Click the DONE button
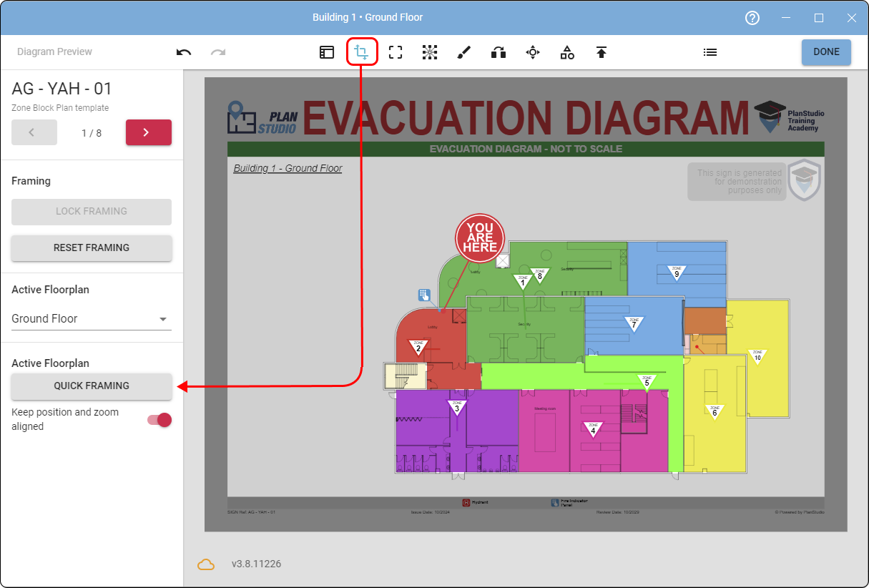869x588 pixels. pos(826,52)
